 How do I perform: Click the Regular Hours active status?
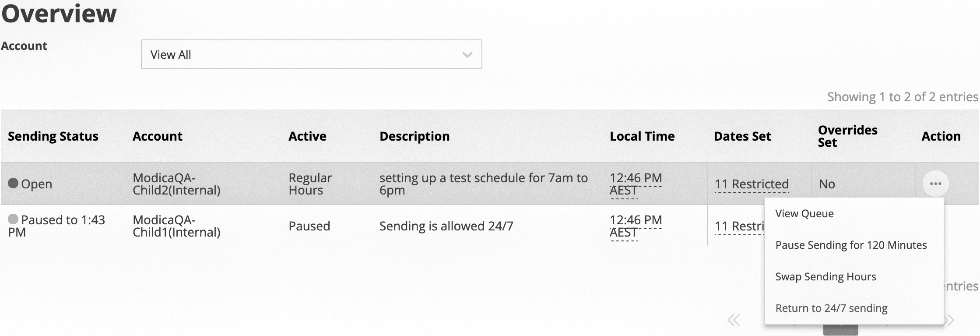pyautogui.click(x=309, y=184)
